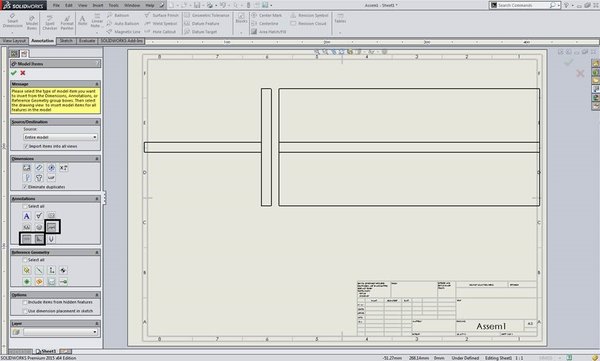Select the Notes icon in Annotations group

(x=26, y=216)
